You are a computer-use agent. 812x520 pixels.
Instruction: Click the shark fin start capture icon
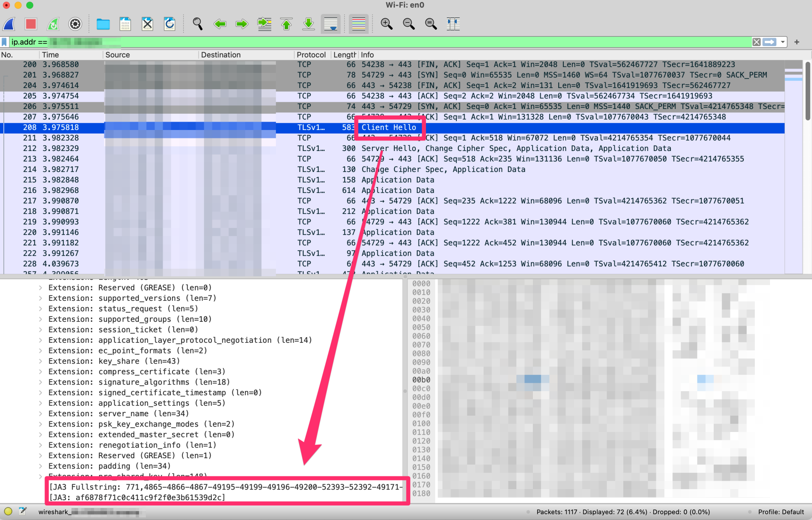coord(9,24)
